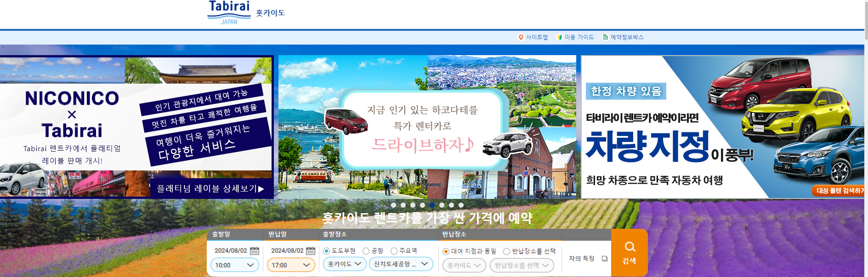868x277 pixels.
Task: Click the 출발일 tab header
Action: (x=234, y=234)
